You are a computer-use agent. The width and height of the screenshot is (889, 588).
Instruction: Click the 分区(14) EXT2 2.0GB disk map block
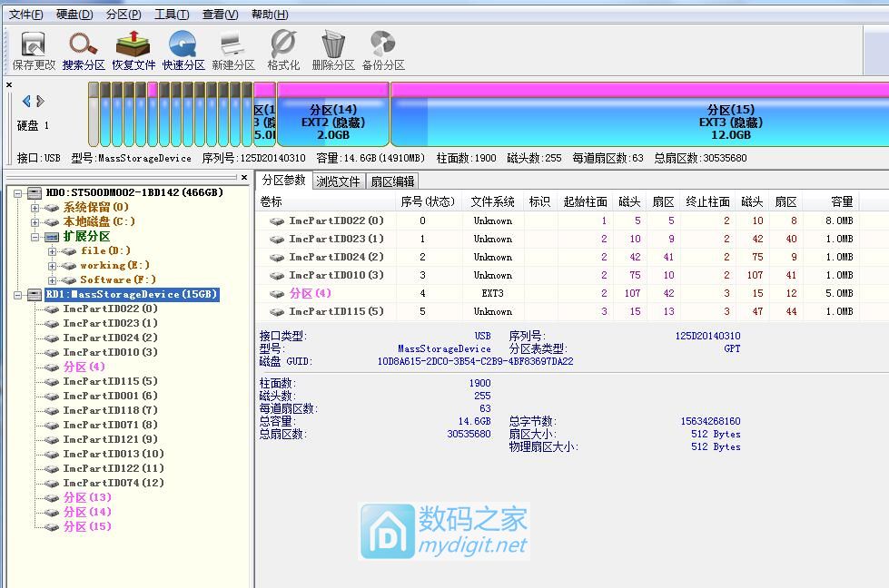pyautogui.click(x=333, y=114)
